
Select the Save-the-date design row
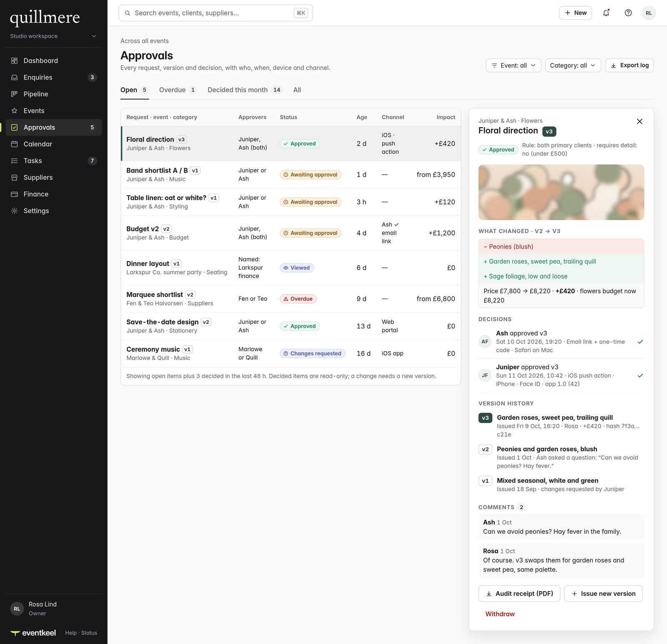pos(291,326)
